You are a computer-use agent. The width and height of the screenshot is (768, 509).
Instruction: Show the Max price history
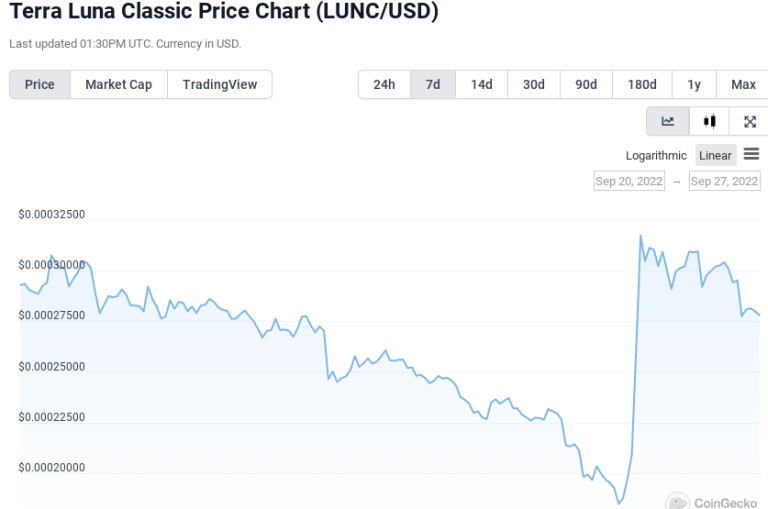[743, 85]
